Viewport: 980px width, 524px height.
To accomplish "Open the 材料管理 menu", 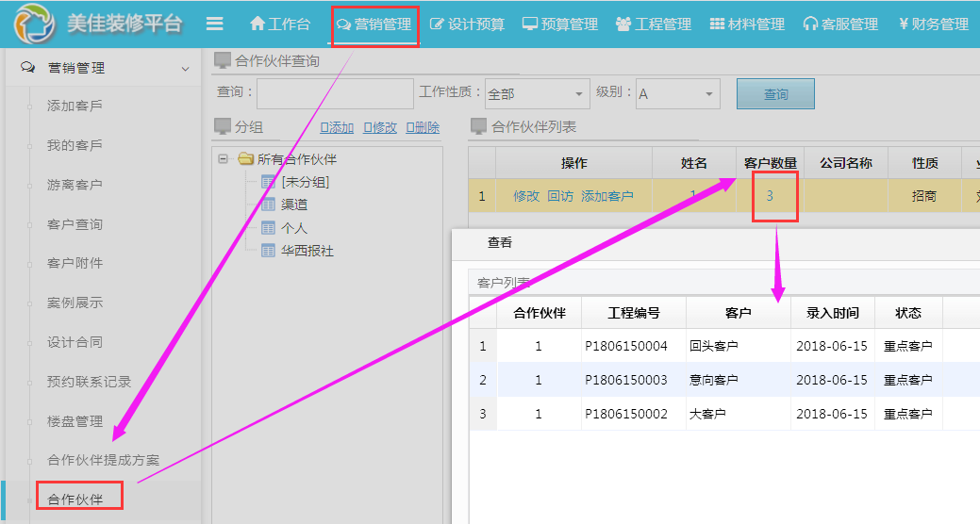I will click(x=747, y=25).
